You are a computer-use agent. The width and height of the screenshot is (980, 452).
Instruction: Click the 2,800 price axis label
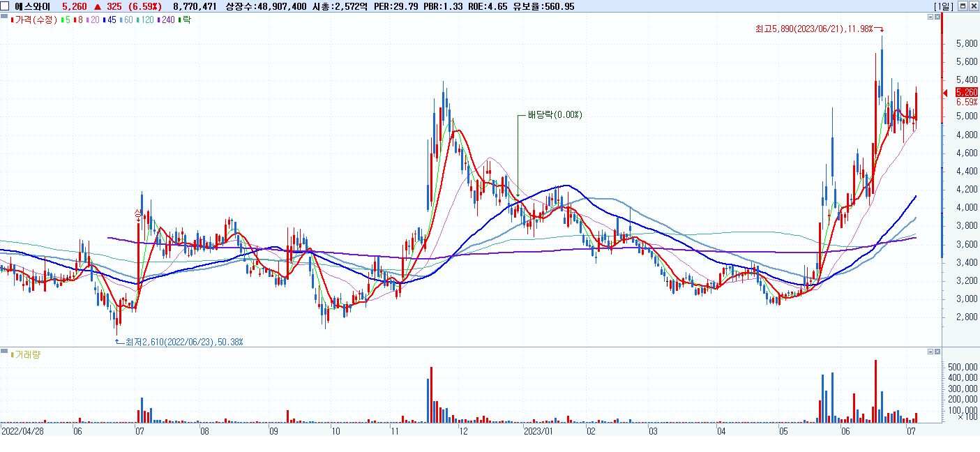click(x=967, y=317)
